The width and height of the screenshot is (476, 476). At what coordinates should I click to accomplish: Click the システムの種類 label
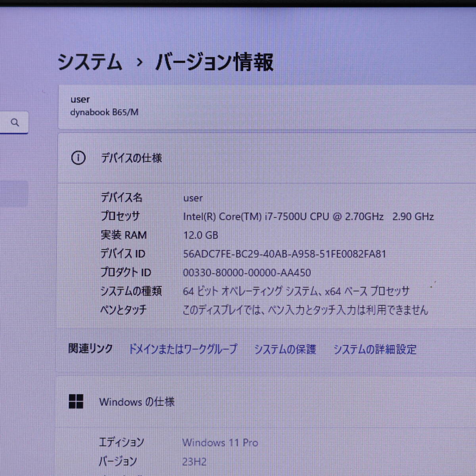point(131,291)
